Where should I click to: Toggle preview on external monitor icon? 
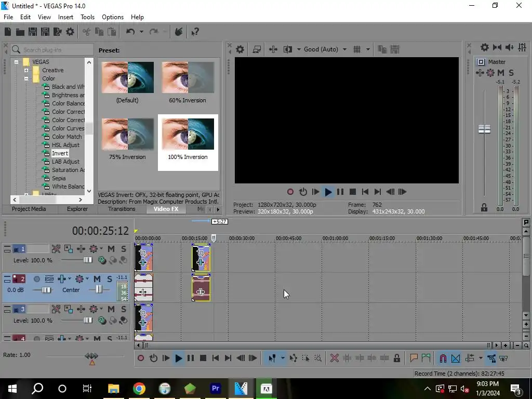(x=257, y=49)
